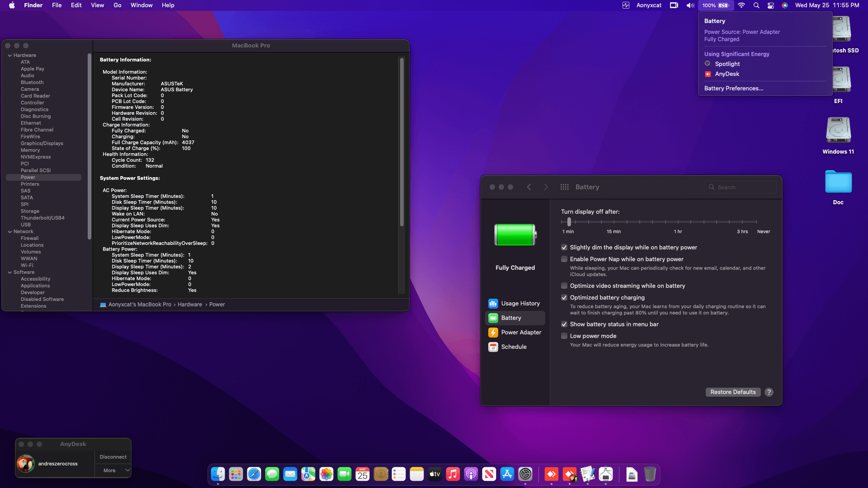The width and height of the screenshot is (868, 488).
Task: Select Wi-Fi under Network in the sidebar
Action: 27,266
